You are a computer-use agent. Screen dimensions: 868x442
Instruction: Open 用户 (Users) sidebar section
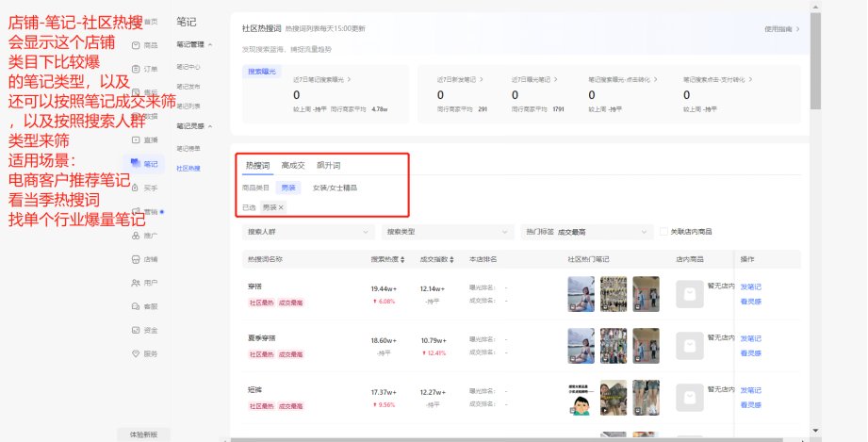click(x=145, y=283)
